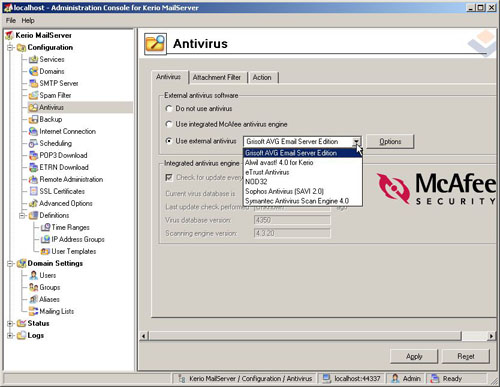Click the Options button
The width and height of the screenshot is (500, 387).
pyautogui.click(x=390, y=142)
